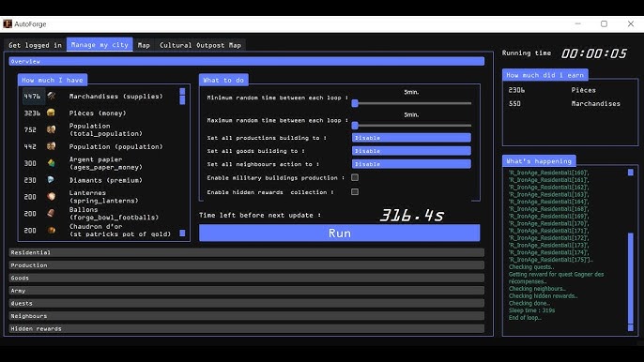Click the Ballons forge_bowl_footballs icon
This screenshot has width=644, height=362.
tap(51, 214)
